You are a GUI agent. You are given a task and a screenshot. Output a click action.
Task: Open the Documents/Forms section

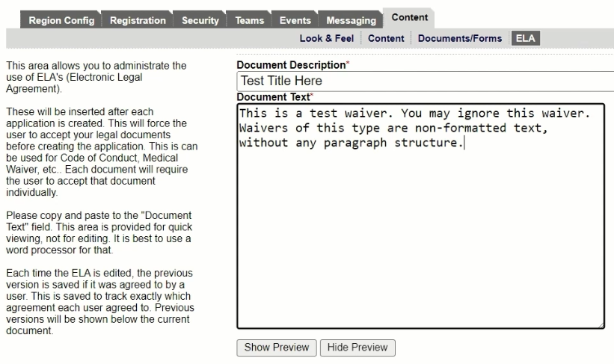point(460,38)
